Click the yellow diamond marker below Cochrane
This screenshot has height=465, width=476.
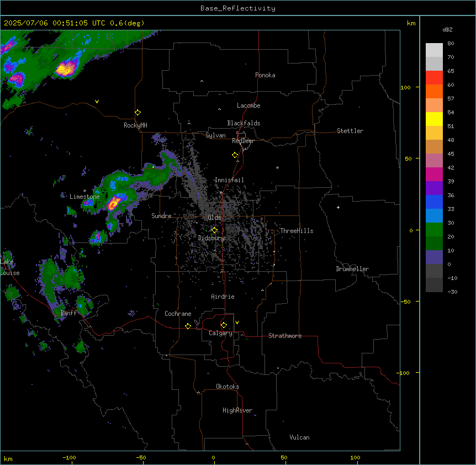[188, 326]
